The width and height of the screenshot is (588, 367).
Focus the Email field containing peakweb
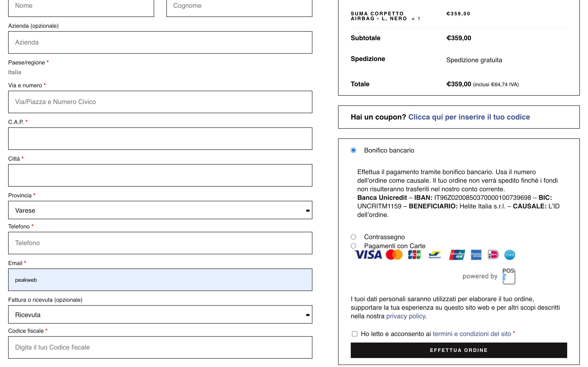tap(160, 280)
